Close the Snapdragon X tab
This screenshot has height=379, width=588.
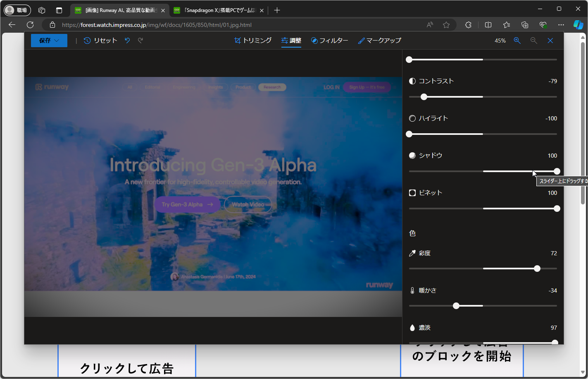point(262,10)
